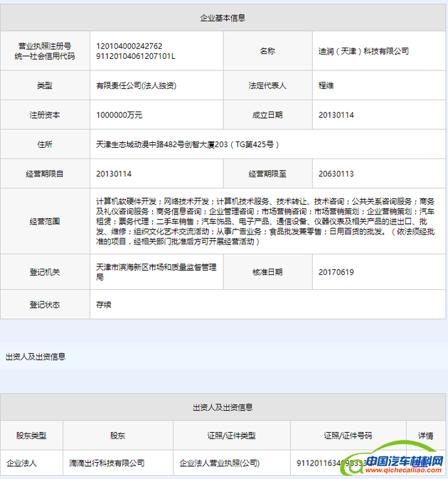Click the 出资人及出资信息 table header
Image resolution: width=448 pixels, height=479 pixels.
tap(223, 407)
